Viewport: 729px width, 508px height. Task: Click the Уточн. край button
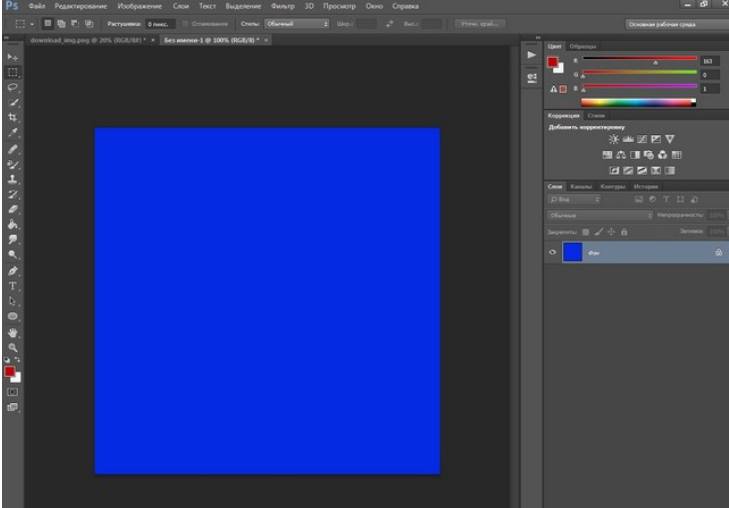coord(480,24)
